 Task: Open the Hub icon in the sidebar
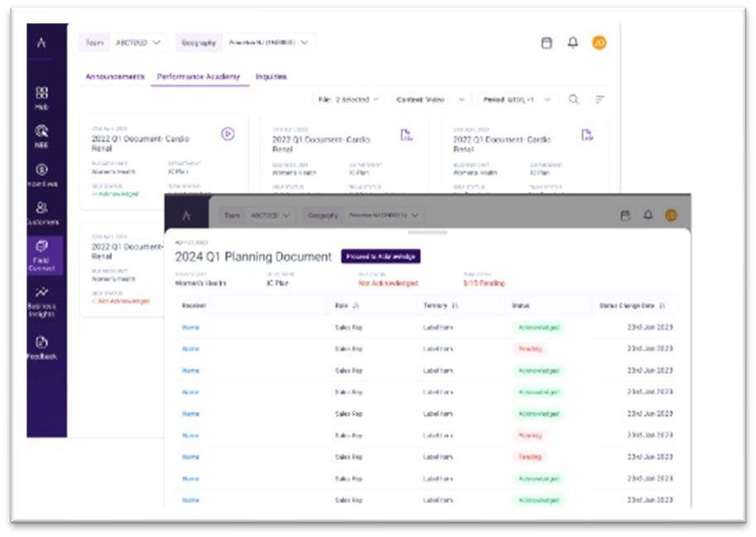click(x=41, y=93)
